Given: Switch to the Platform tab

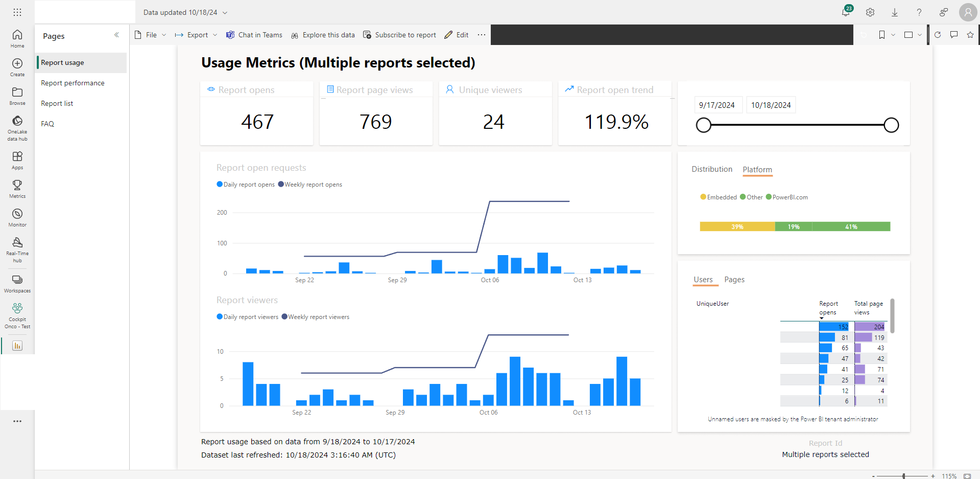Looking at the screenshot, I should tap(757, 170).
